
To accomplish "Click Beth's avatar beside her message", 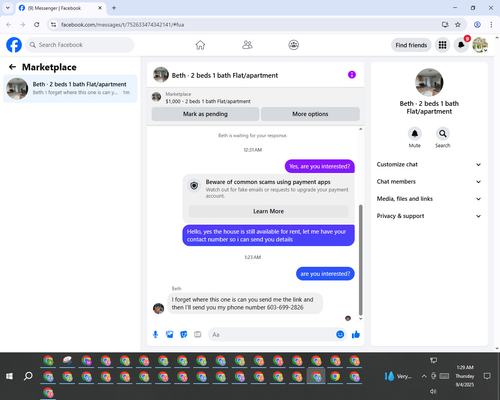I will click(158, 308).
